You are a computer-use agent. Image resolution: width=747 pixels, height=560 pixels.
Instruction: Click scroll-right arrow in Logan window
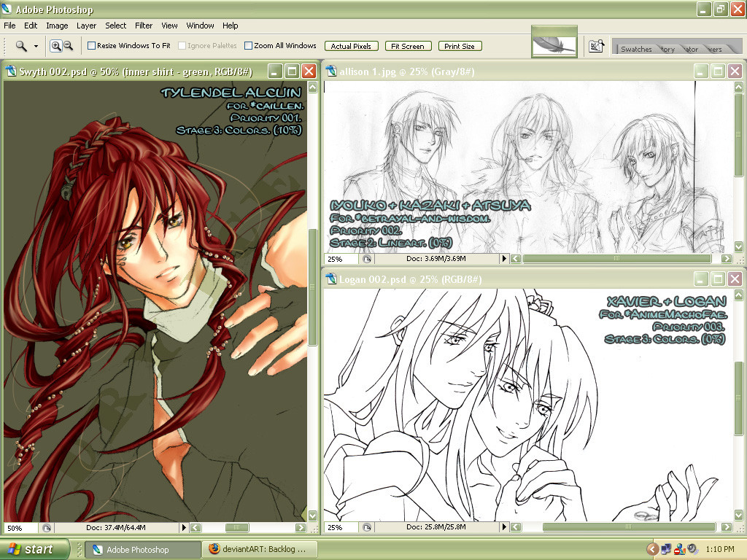726,527
